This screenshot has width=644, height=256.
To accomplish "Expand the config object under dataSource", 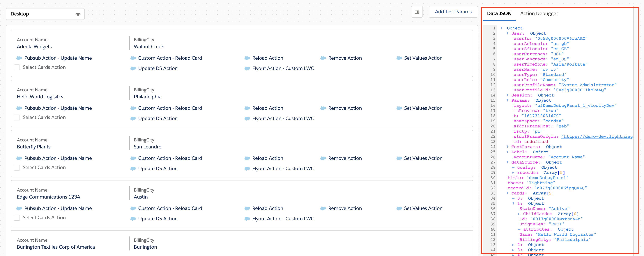I will point(513,167).
